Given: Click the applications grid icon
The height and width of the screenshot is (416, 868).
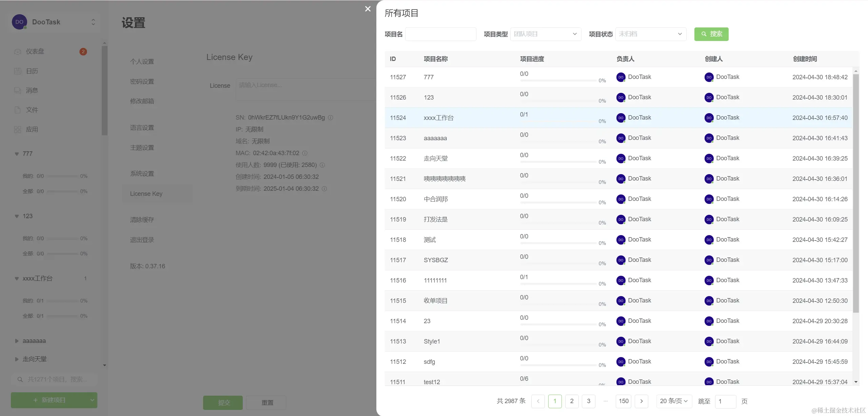Looking at the screenshot, I should click(x=18, y=129).
